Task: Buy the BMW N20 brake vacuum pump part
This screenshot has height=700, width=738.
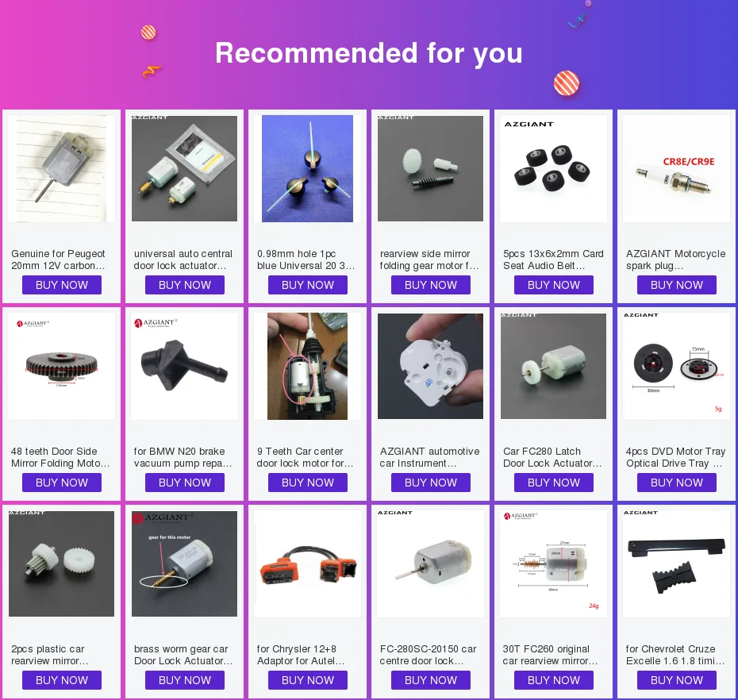Action: pos(184,483)
